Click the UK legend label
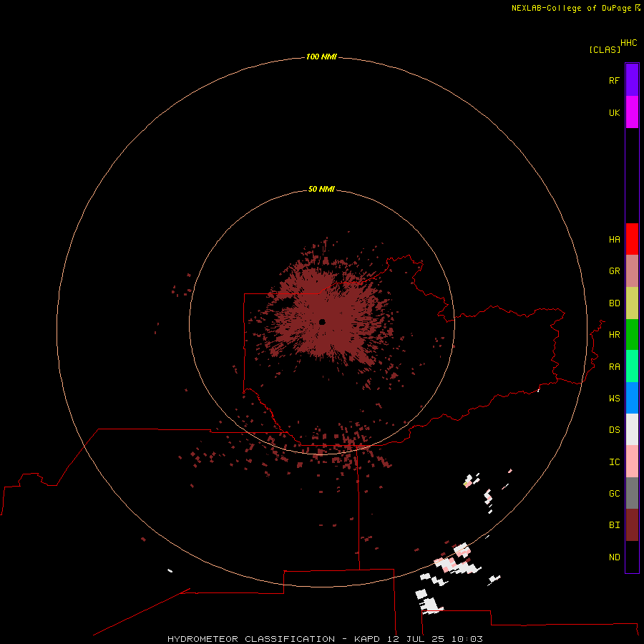 [x=614, y=112]
